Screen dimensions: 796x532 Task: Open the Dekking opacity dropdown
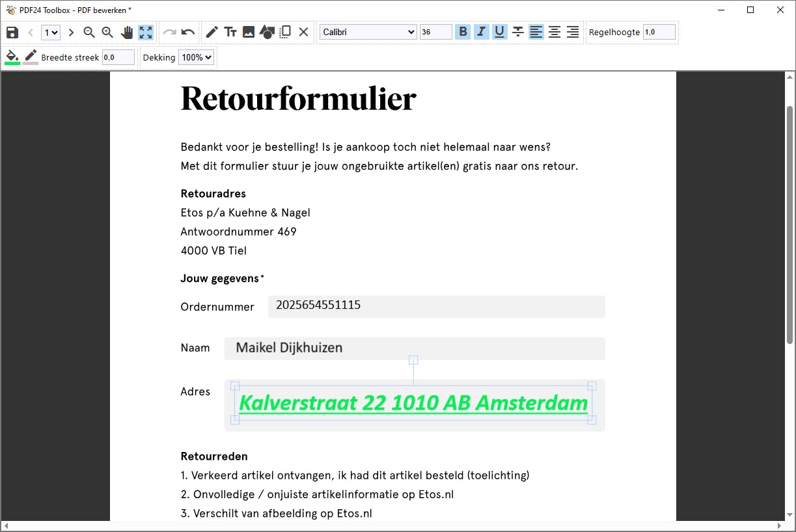click(196, 57)
